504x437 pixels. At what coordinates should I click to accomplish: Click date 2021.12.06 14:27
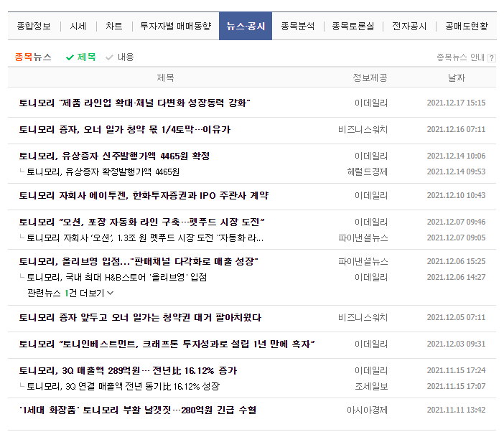(456, 277)
